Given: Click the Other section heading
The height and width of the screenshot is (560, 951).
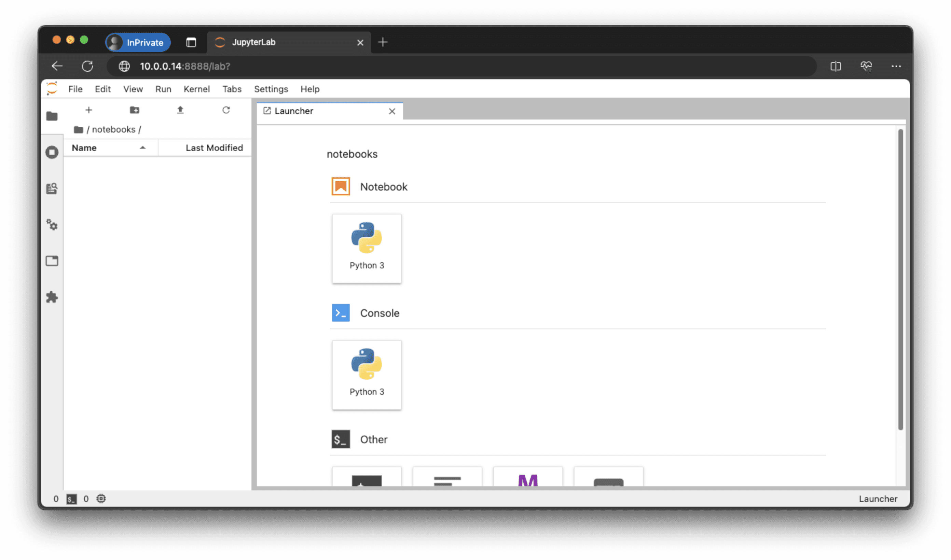Looking at the screenshot, I should (x=374, y=439).
